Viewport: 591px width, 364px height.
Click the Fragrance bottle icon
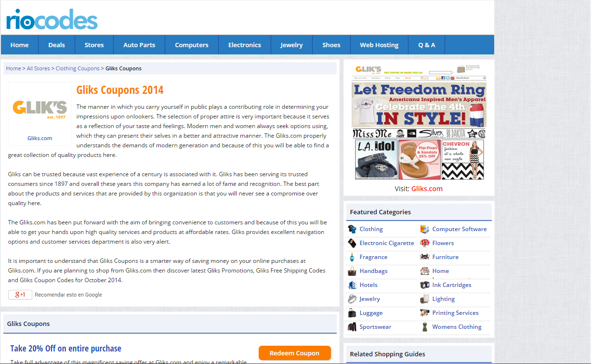click(x=352, y=257)
